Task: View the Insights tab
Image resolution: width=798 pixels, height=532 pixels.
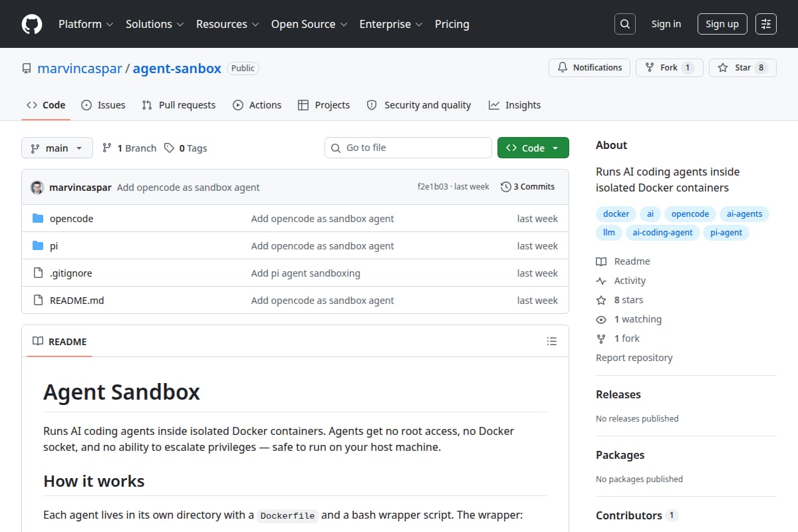Action: (515, 105)
